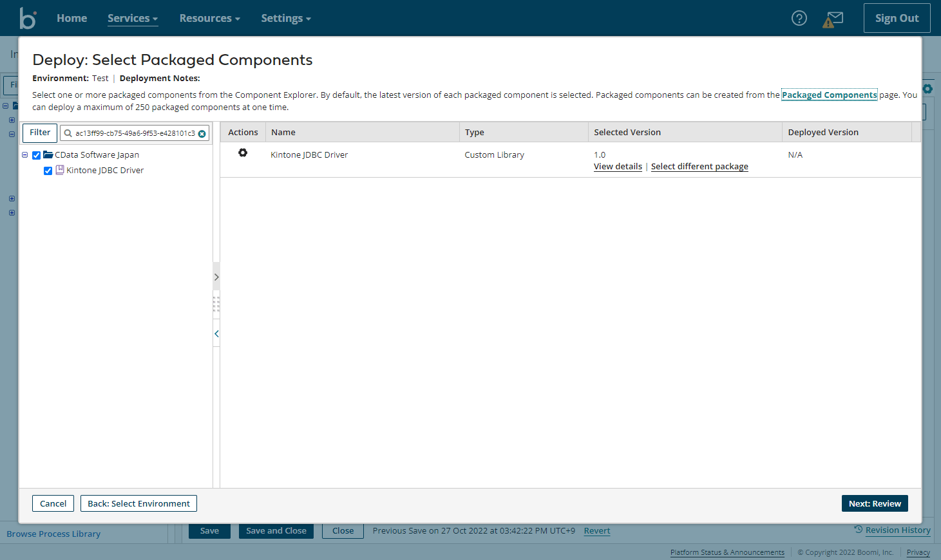Open the Privacy link
Image resolution: width=941 pixels, height=560 pixels.
tap(918, 552)
